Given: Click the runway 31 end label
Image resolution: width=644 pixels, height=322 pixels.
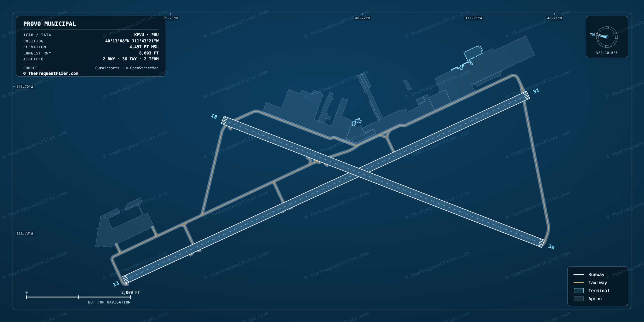Looking at the screenshot, I should 536,91.
